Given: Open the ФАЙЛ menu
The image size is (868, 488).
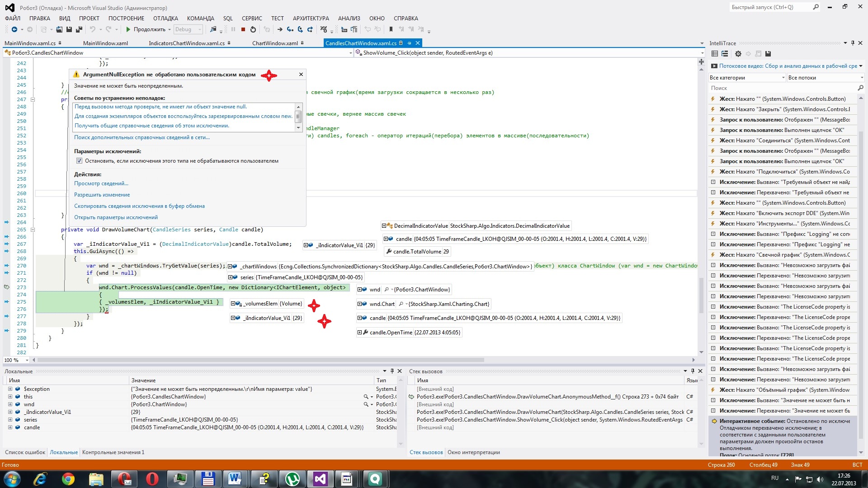Looking at the screenshot, I should pyautogui.click(x=13, y=19).
